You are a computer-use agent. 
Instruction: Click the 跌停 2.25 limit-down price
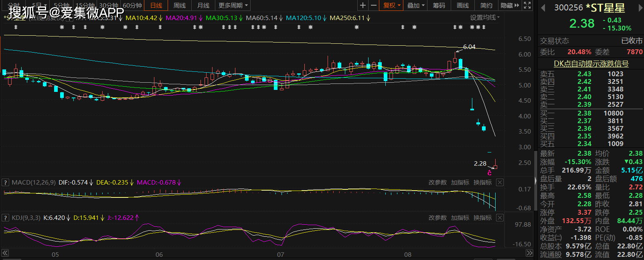[636, 212]
